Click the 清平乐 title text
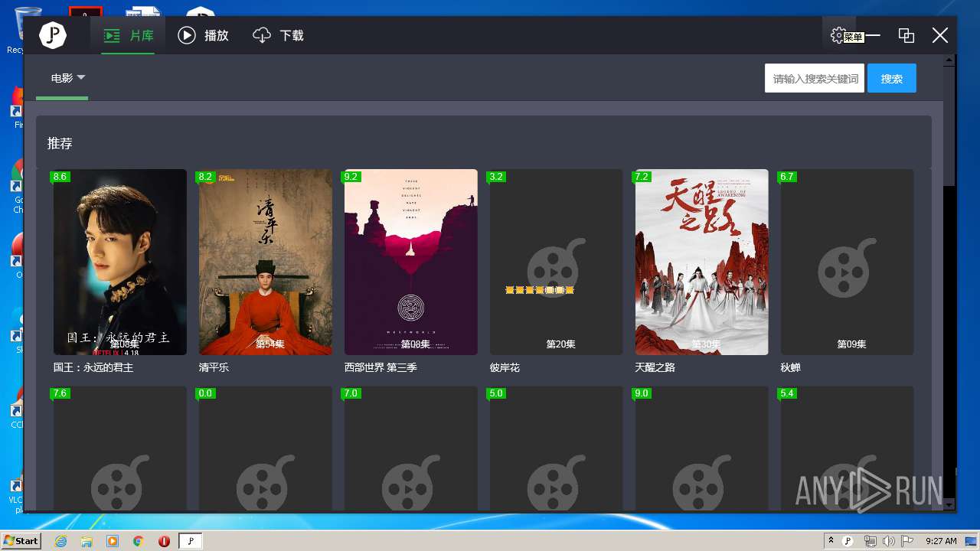This screenshot has width=980, height=551. click(214, 367)
